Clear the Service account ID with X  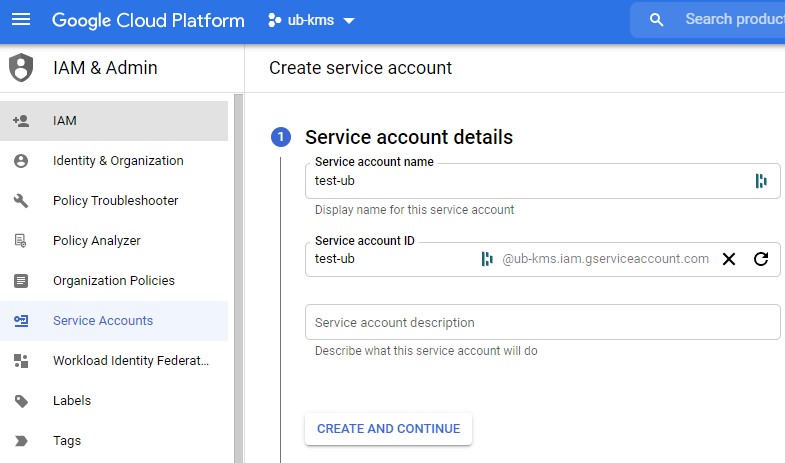point(729,259)
